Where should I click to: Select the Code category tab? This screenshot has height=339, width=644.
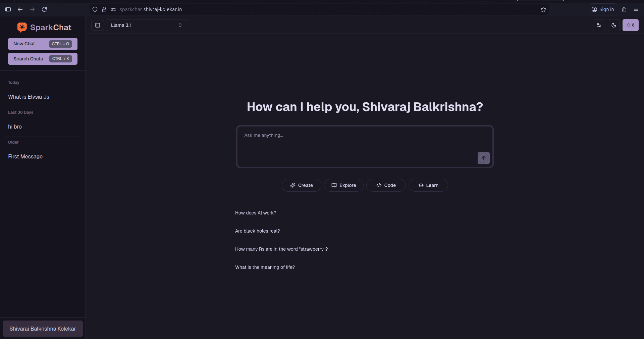coord(386,185)
